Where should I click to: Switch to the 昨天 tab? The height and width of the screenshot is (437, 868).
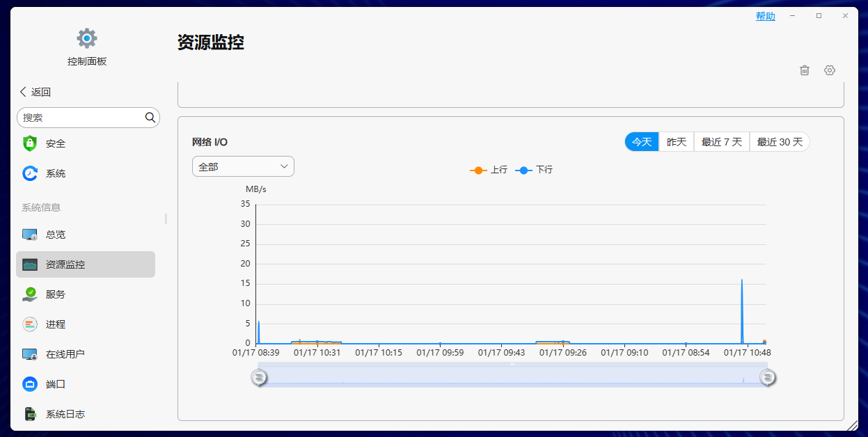(677, 142)
